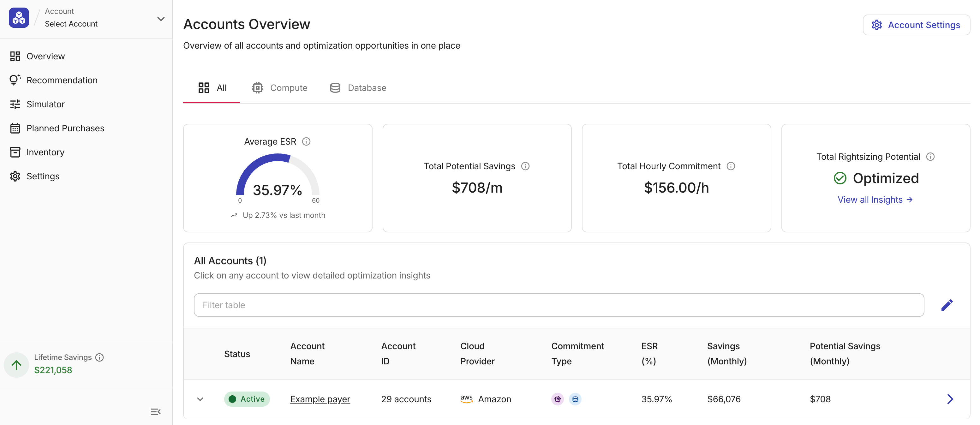Click the Account Name column header

pyautogui.click(x=308, y=353)
